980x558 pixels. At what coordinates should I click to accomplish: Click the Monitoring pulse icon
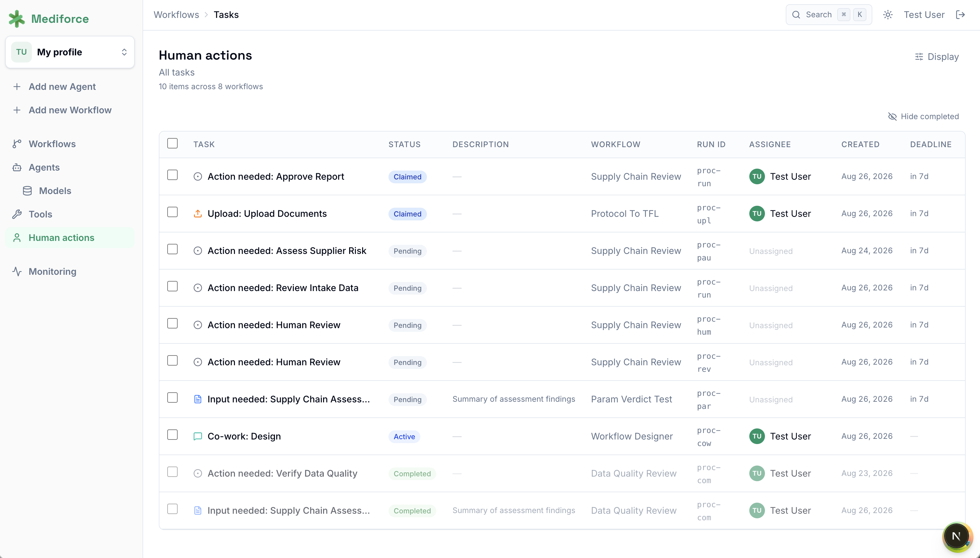click(x=17, y=271)
